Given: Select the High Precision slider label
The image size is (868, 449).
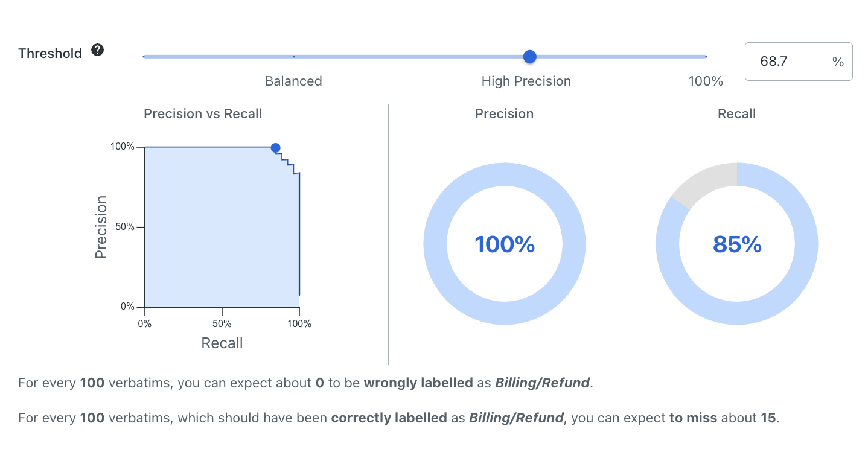Looking at the screenshot, I should click(x=526, y=81).
